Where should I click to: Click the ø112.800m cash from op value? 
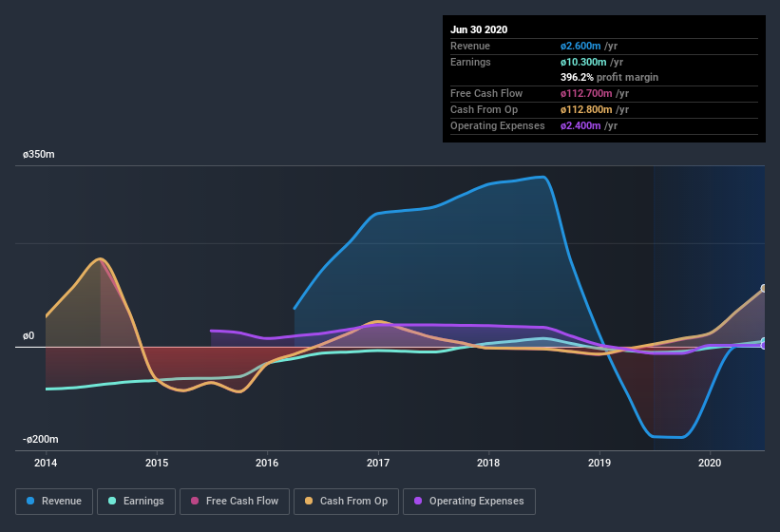pyautogui.click(x=586, y=110)
